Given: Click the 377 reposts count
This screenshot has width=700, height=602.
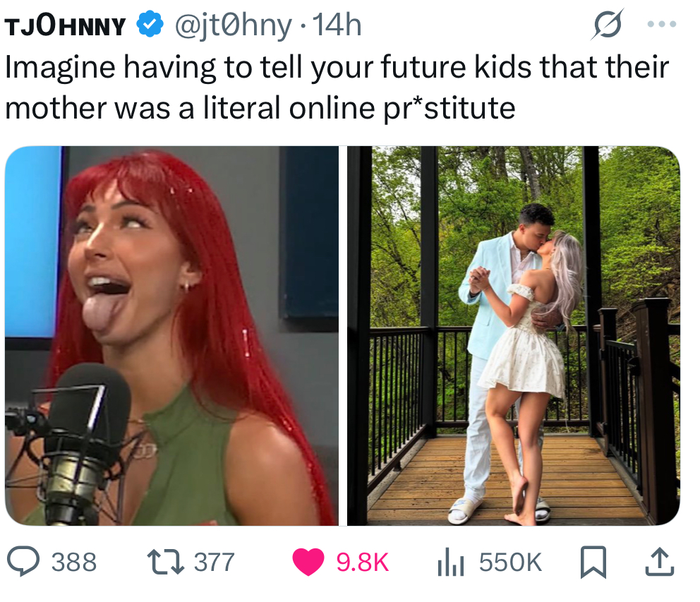Looking at the screenshot, I should coord(215,562).
